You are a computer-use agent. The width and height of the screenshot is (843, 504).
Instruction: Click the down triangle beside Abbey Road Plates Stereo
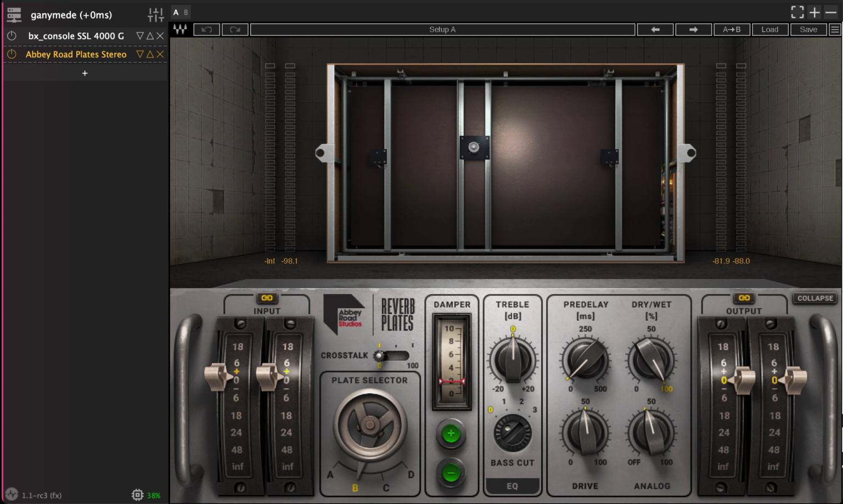[141, 54]
